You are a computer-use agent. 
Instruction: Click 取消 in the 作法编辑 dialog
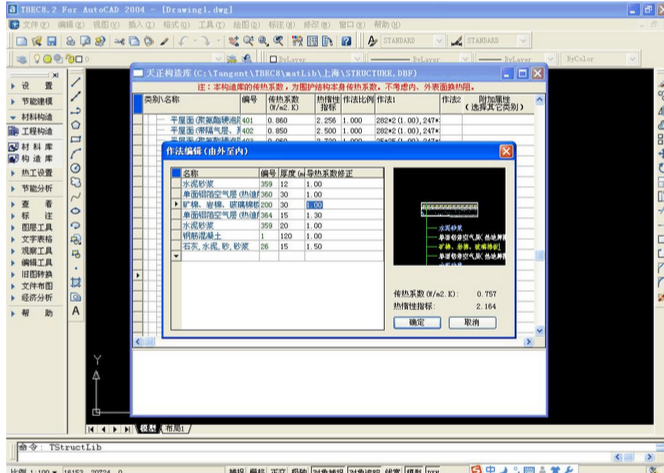click(x=472, y=323)
